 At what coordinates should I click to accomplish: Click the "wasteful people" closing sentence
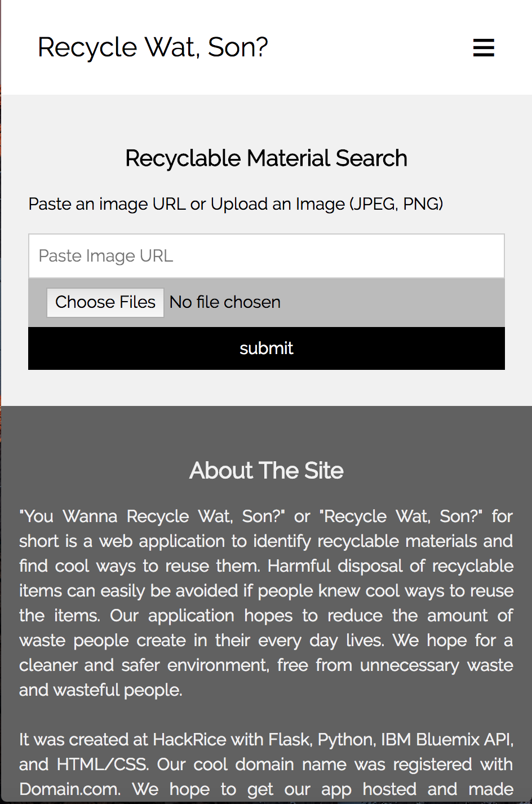101,690
